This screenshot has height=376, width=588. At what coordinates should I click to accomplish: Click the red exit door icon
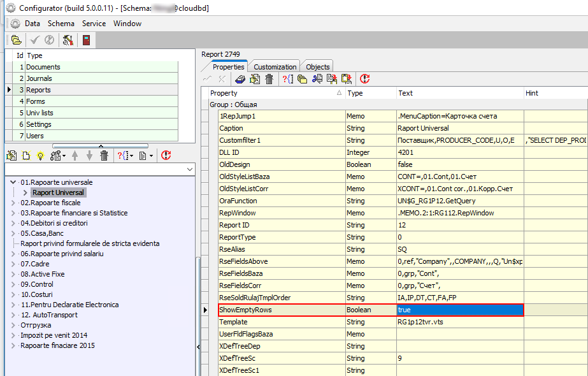(x=86, y=40)
